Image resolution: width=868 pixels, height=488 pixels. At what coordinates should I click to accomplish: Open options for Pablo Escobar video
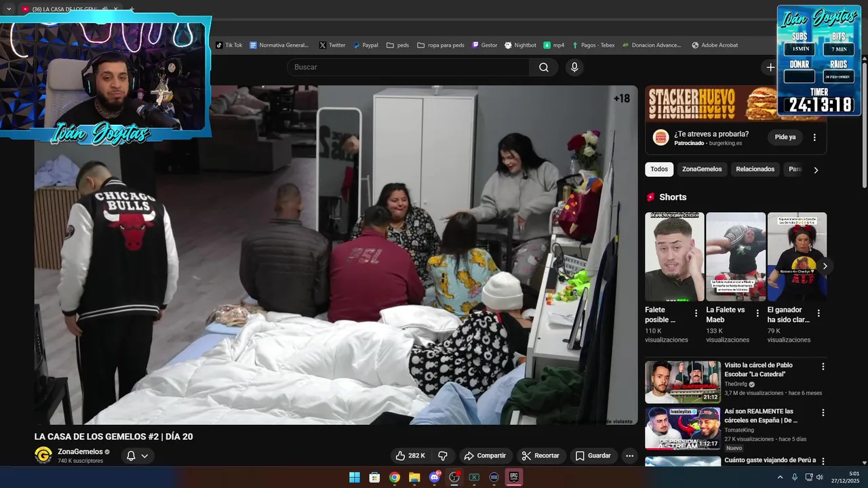823,367
